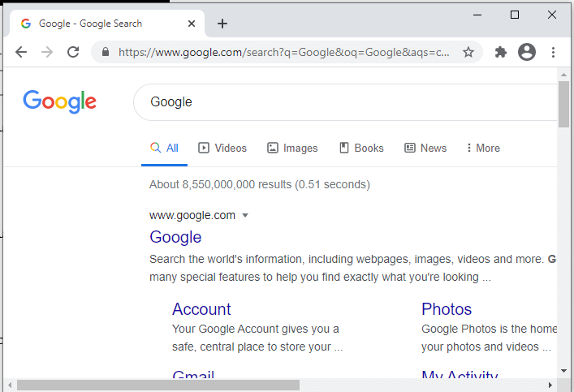The height and width of the screenshot is (392, 574).
Task: Open Chrome's three-dot menu
Action: (x=553, y=52)
